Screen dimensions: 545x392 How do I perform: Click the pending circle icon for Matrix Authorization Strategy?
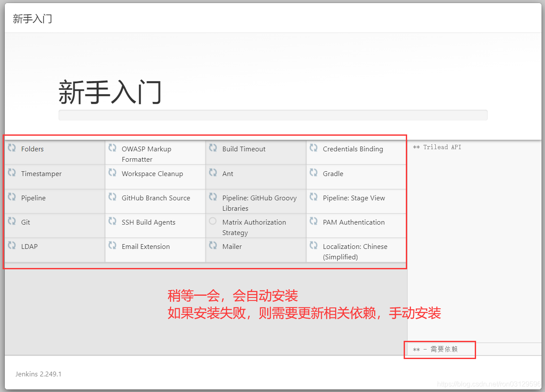[x=212, y=221]
